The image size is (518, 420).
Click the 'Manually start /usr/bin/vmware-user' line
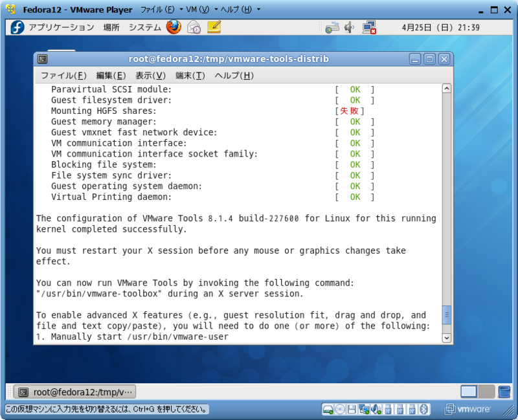[x=140, y=337]
